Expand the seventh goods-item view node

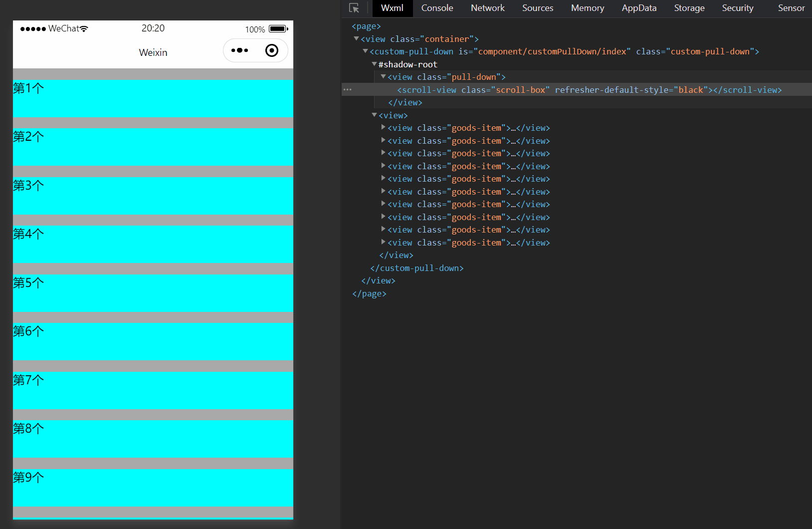coord(383,204)
